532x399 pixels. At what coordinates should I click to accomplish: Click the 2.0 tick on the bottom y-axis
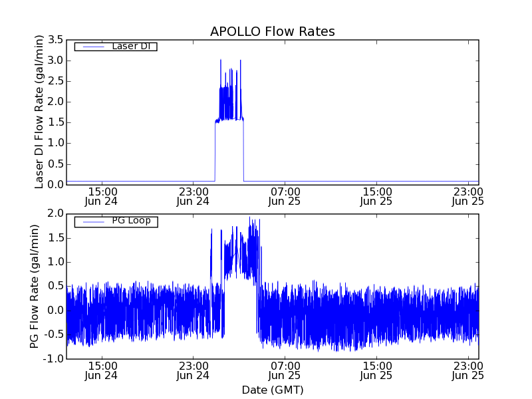click(55, 213)
